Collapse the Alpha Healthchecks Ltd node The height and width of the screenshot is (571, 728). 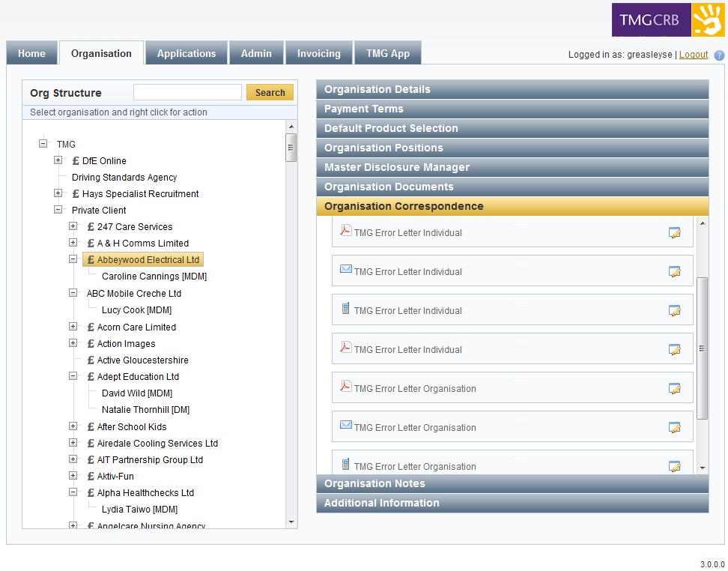[x=73, y=492]
